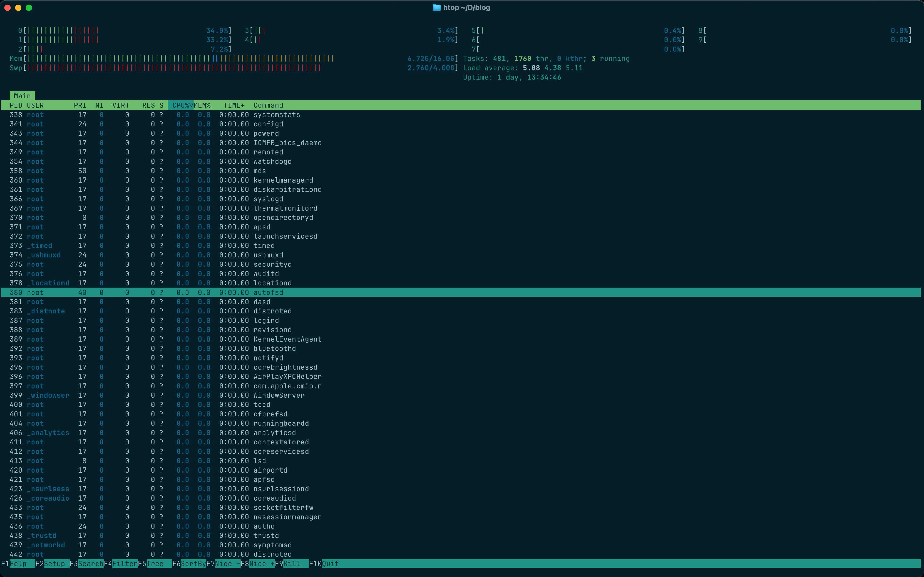Select the bluetoothd process row
The image size is (924, 577).
461,348
